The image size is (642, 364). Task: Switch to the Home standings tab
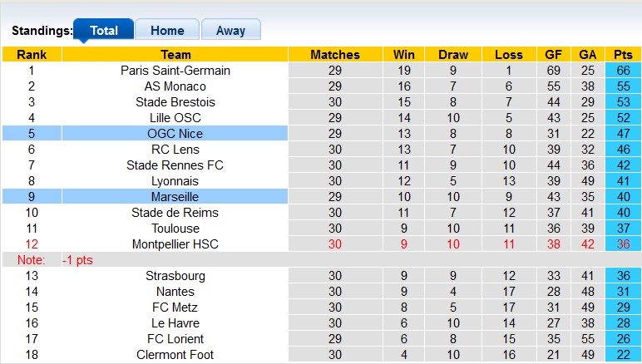click(167, 31)
